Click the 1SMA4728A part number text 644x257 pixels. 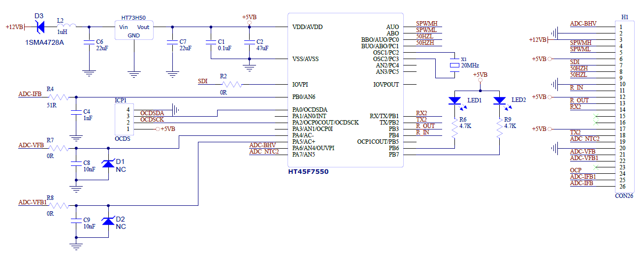coord(45,42)
